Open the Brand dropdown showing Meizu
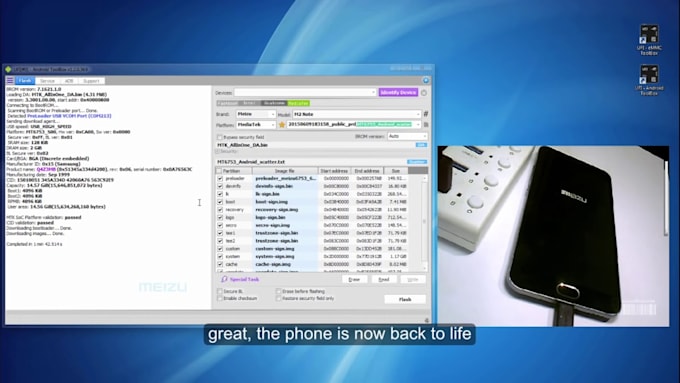The height and width of the screenshot is (383, 680). [256, 114]
